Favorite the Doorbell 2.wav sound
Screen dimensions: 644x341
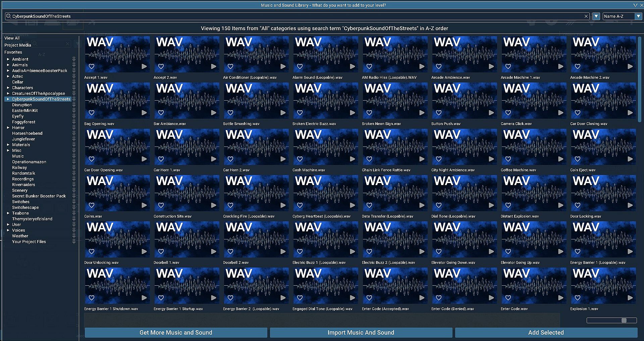pos(230,251)
